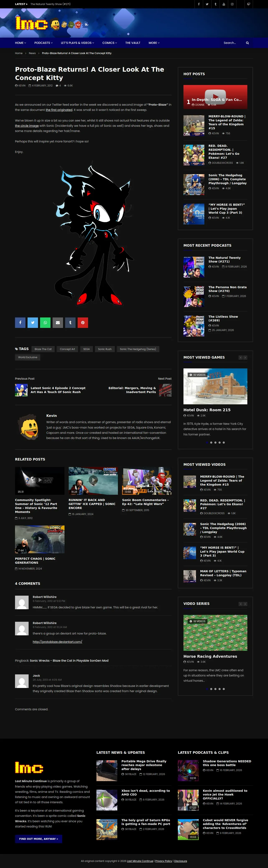Open The Persona Non Grata Show thumbnail
Image resolution: width=268 pixels, height=868 pixels.
click(194, 297)
